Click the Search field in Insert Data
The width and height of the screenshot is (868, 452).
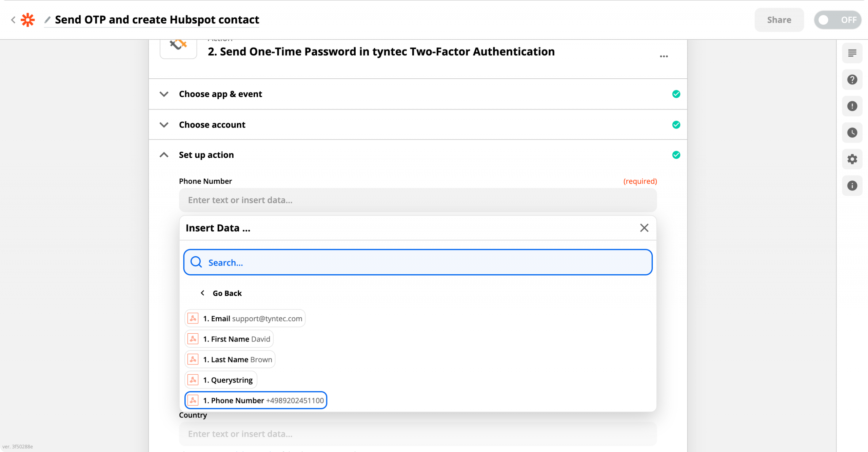coord(418,262)
